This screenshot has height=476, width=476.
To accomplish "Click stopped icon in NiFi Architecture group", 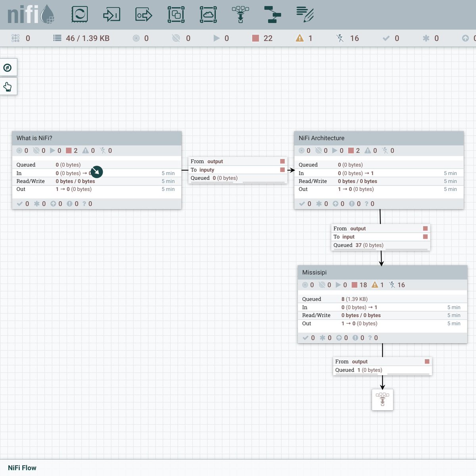I will point(351,150).
